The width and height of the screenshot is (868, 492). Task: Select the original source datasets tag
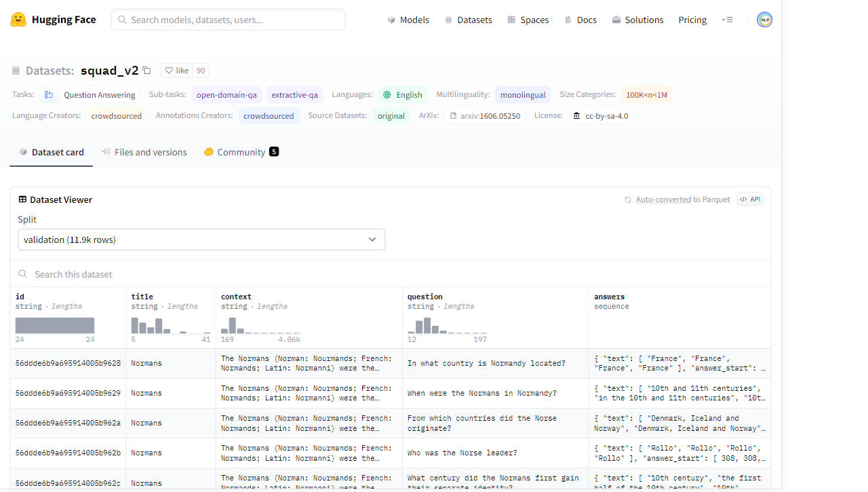391,116
